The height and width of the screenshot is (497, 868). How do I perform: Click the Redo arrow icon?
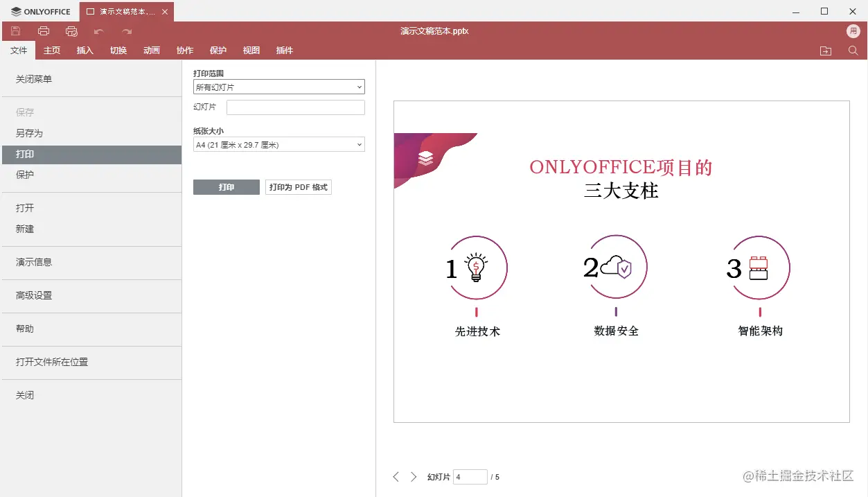click(127, 30)
